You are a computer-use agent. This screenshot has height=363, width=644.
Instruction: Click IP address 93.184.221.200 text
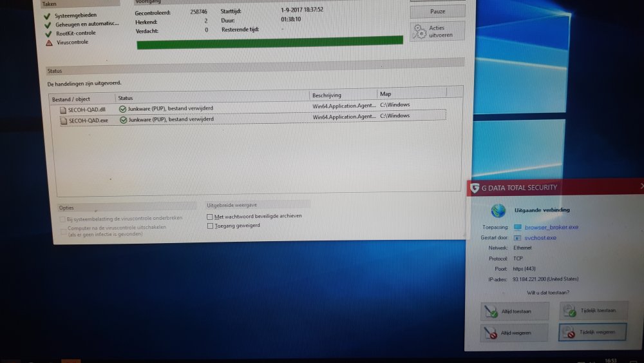click(529, 279)
